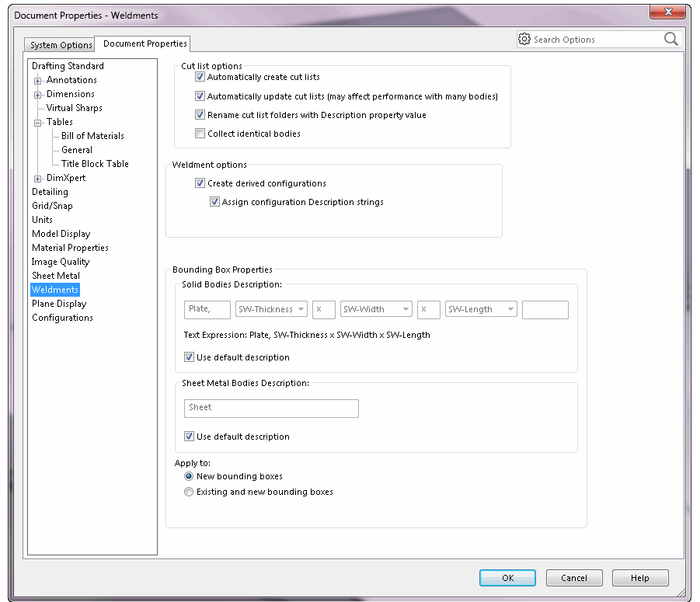The image size is (700, 602).
Task: Select Dimensions in the tree
Action: coord(71,94)
